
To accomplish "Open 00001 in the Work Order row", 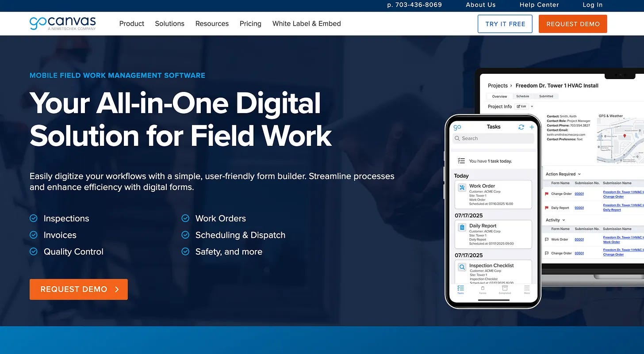I will [579, 240].
